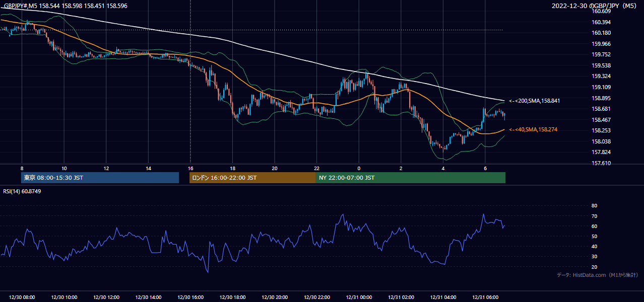The height and width of the screenshot is (302, 644).
Task: Click hour label 10 under price chart
Action: [64, 168]
